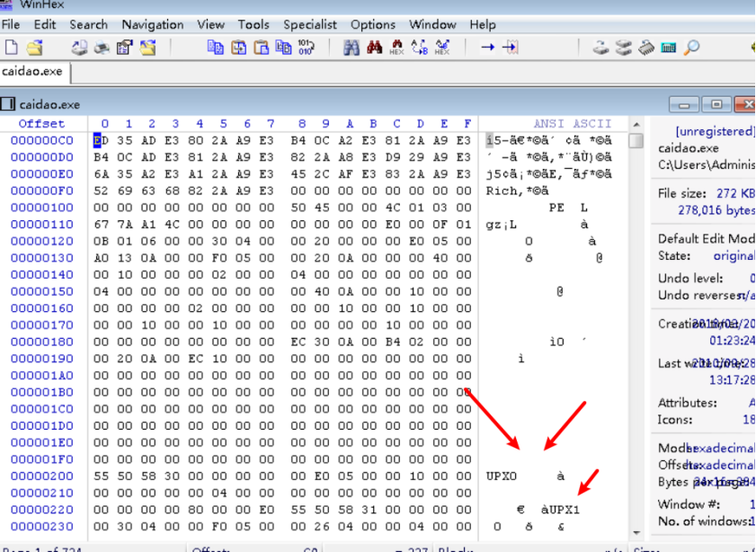Select offset row 000000C0
The image size is (756, 552).
pyautogui.click(x=42, y=140)
